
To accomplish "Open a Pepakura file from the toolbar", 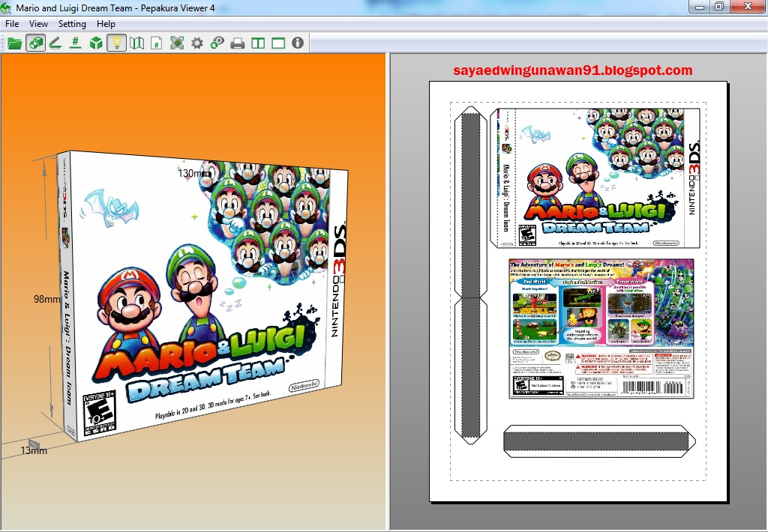I will click(x=15, y=43).
